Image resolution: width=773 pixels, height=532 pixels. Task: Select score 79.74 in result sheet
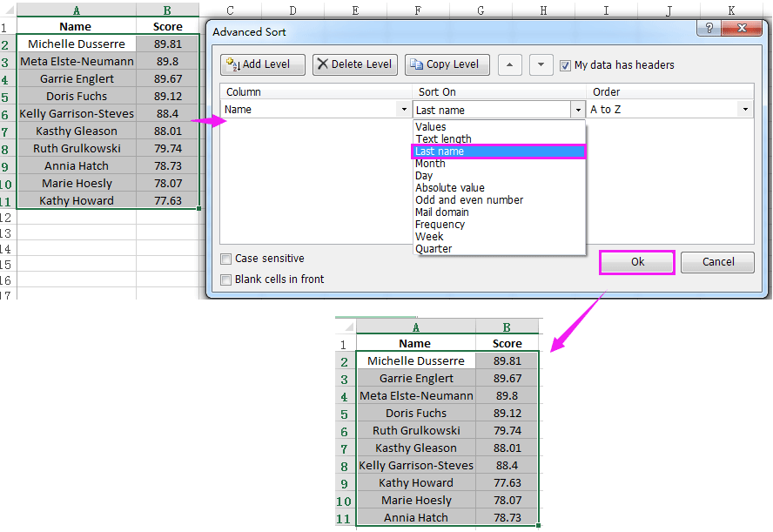(x=507, y=431)
